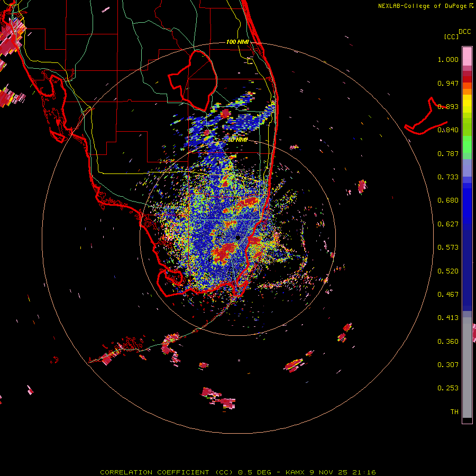This screenshot has height=476, width=476.
Task: Click the 0.307 color scale label
Action: click(x=448, y=364)
